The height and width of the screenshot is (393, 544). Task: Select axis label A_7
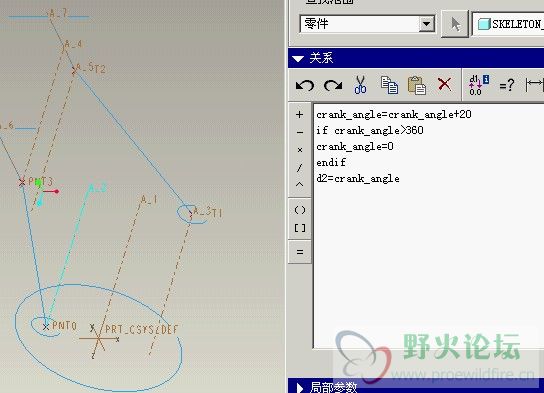[58, 14]
